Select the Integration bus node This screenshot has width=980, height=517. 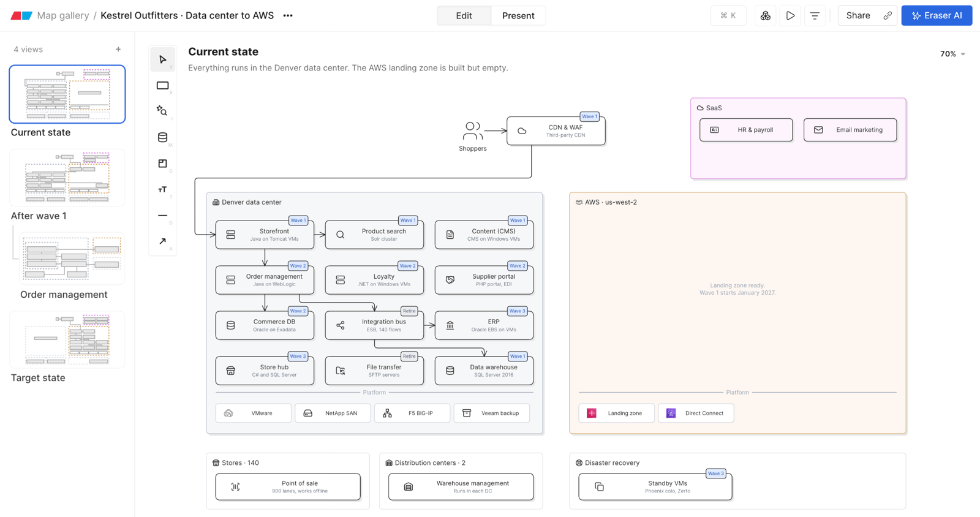click(x=374, y=325)
